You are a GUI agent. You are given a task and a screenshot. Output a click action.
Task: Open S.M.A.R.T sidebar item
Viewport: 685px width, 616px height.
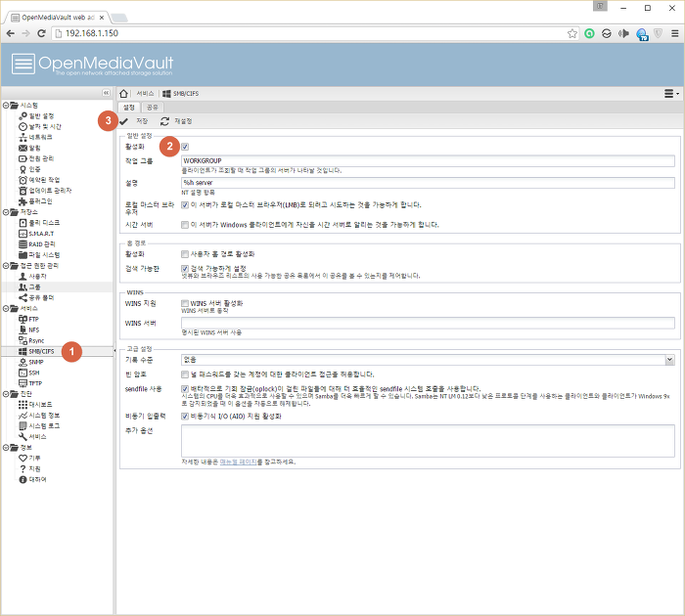point(36,234)
